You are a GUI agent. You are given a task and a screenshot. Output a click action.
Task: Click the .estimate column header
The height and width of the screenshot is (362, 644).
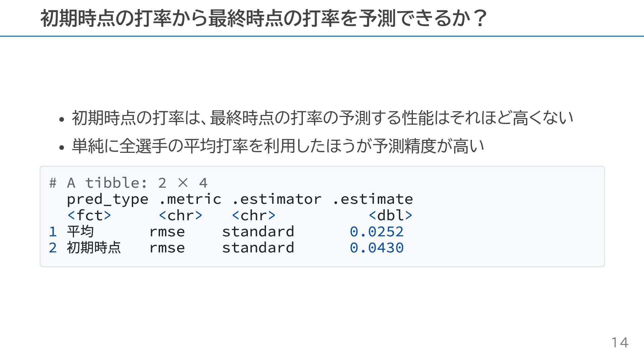click(x=372, y=199)
